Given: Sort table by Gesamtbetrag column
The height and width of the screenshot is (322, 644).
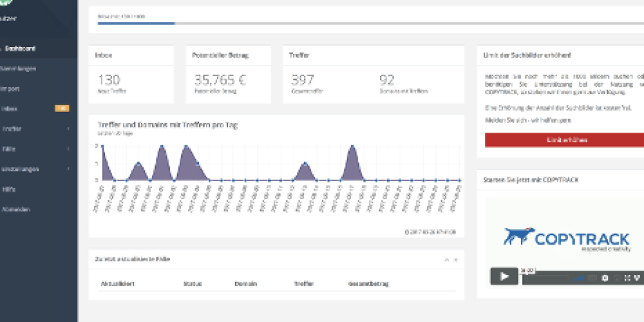Looking at the screenshot, I should pyautogui.click(x=368, y=283).
